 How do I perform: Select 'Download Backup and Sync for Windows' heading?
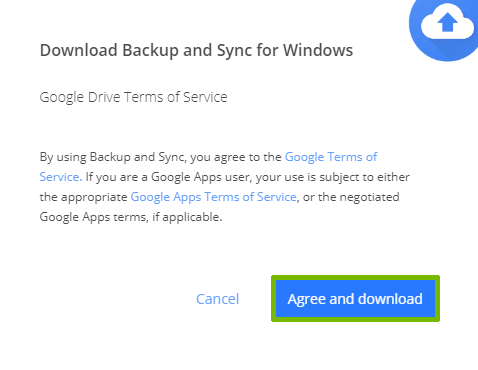196,51
